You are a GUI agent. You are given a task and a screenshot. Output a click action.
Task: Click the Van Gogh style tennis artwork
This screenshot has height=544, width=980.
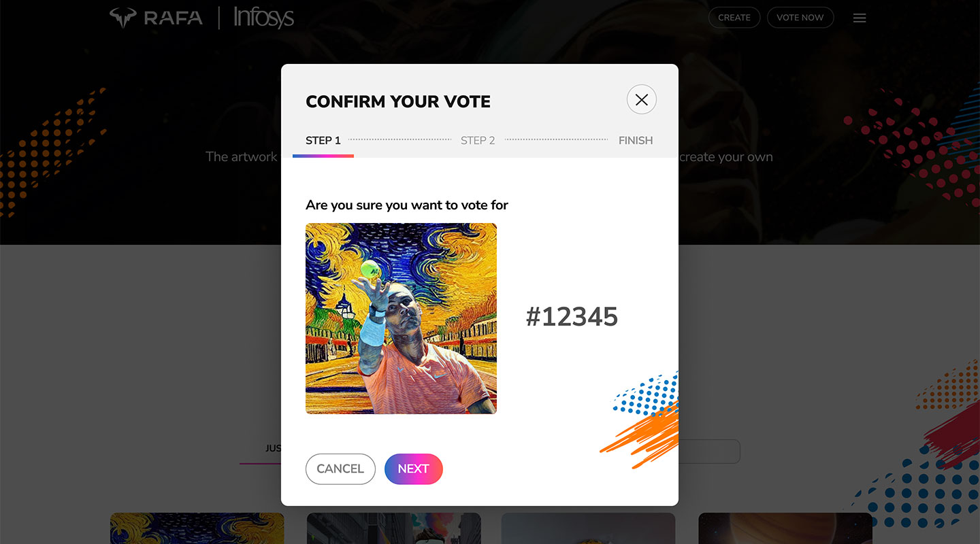click(401, 318)
